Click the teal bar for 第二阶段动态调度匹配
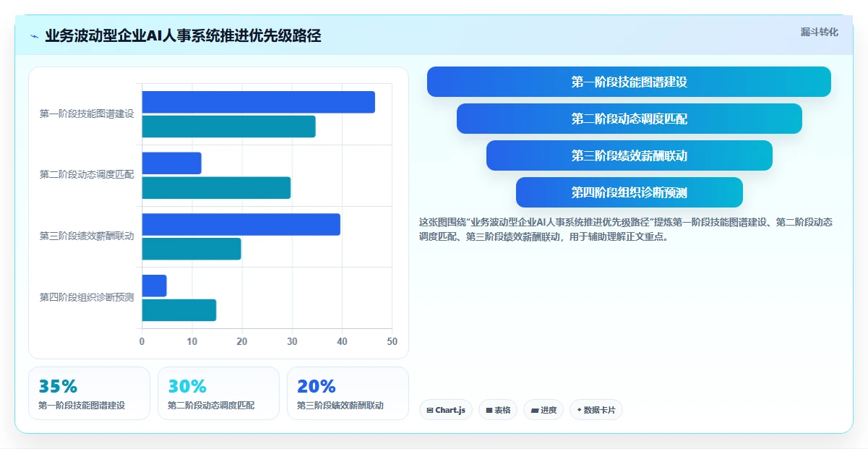Viewport: 868px width, 449px height. 216,188
